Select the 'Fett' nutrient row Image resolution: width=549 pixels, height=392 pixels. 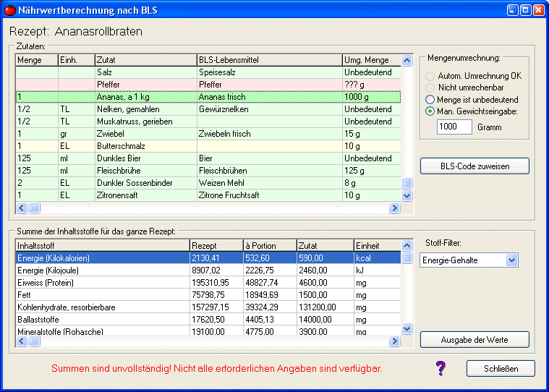coord(208,295)
